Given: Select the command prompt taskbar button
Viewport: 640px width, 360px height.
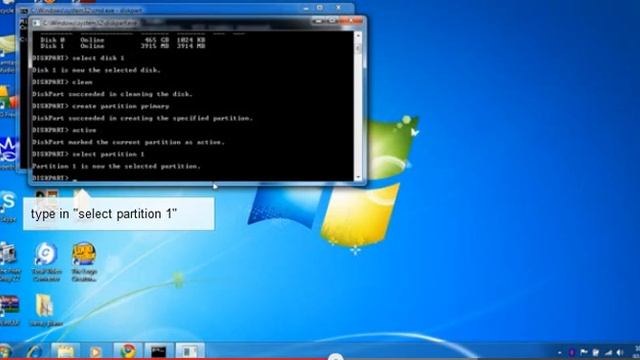Looking at the screenshot, I should (158, 351).
